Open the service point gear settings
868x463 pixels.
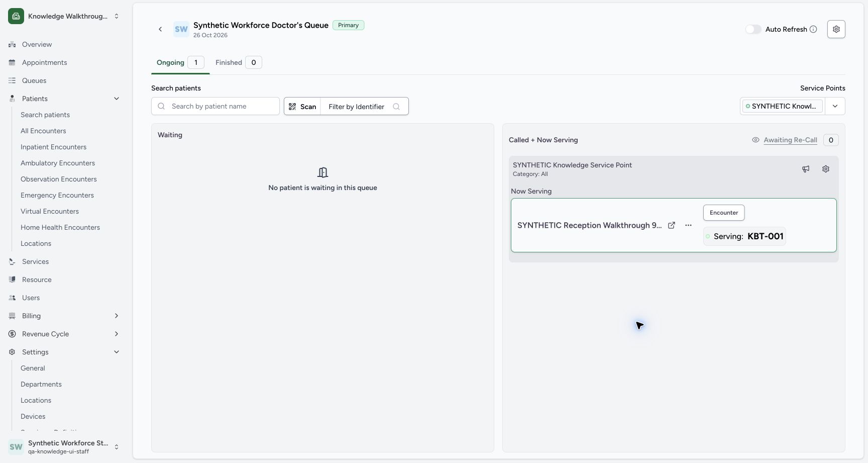pyautogui.click(x=826, y=169)
